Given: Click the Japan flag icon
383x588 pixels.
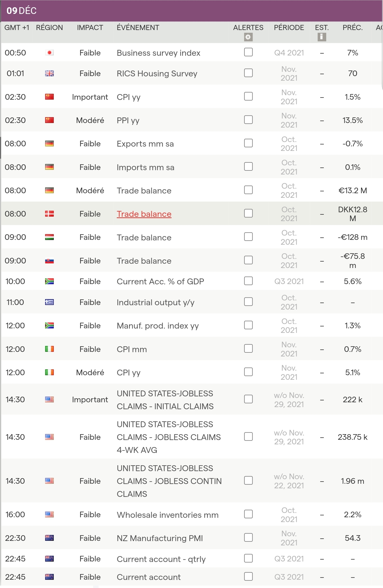Looking at the screenshot, I should click(x=49, y=53).
